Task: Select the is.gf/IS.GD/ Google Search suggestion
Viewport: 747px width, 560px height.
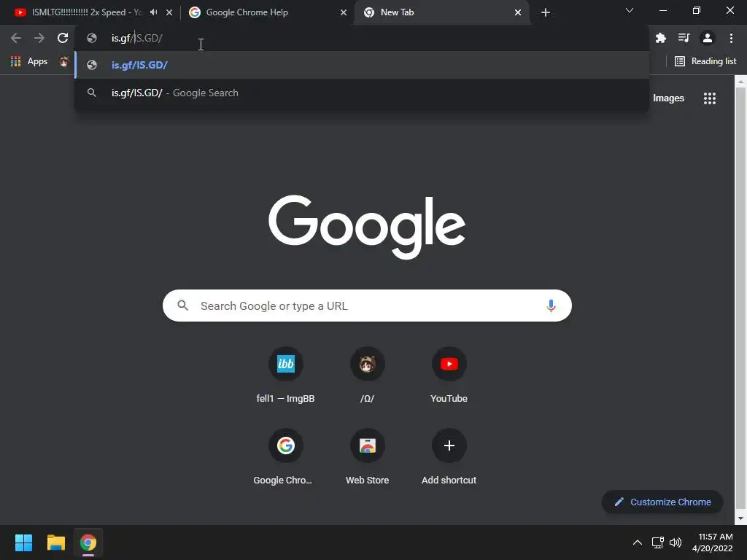Action: (362, 93)
